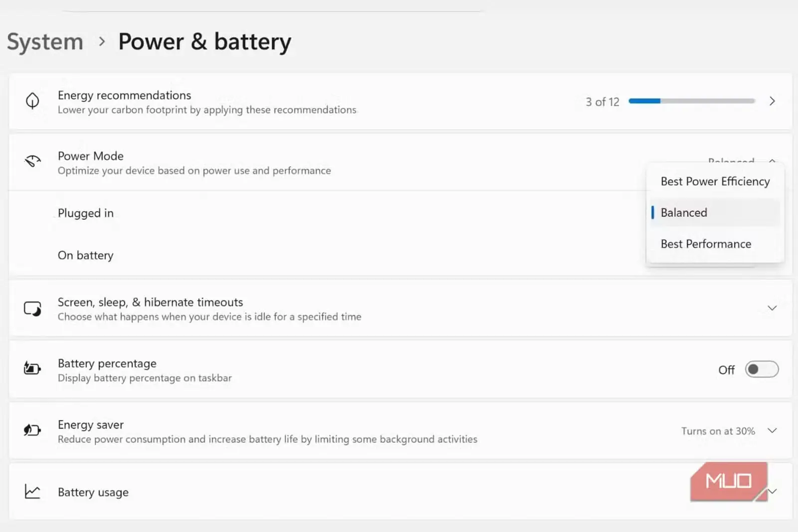Click the Energy recommendations leaf icon

[x=32, y=101]
